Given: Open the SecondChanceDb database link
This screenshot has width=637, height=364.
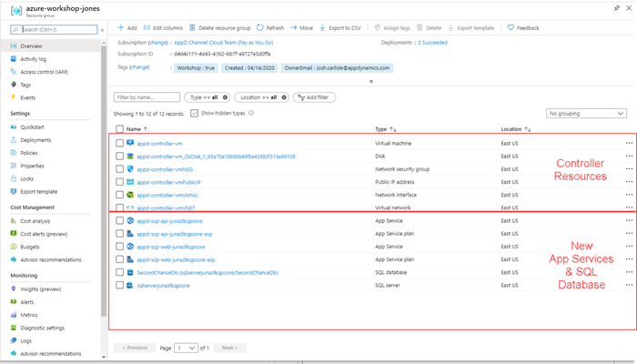Looking at the screenshot, I should 207,273.
